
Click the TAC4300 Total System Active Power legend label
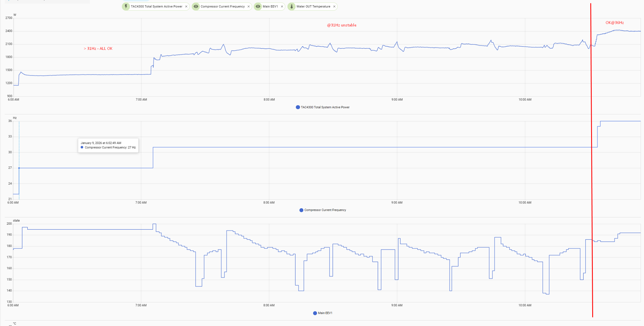point(325,107)
